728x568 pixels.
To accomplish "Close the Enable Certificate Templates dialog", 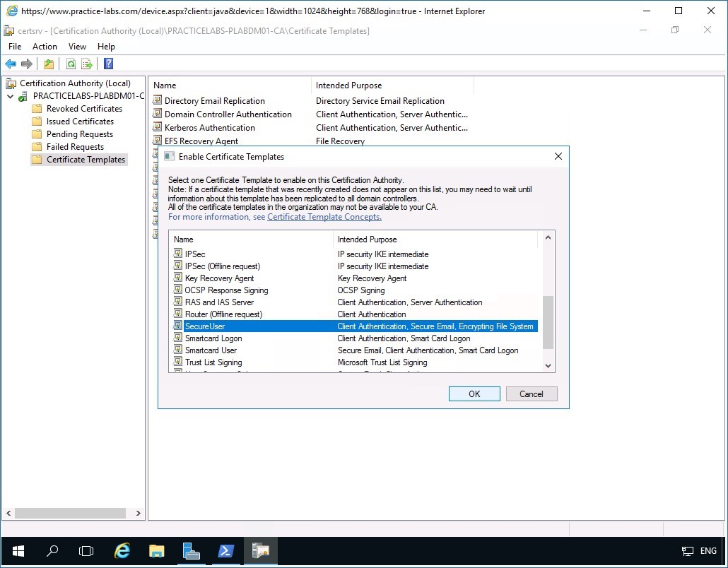I will 558,156.
